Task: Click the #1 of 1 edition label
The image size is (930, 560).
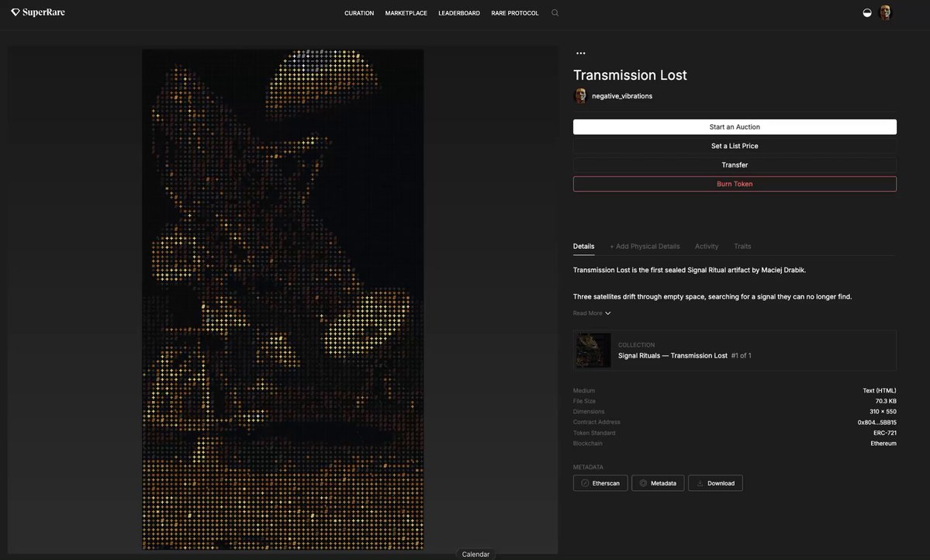Action: point(741,355)
